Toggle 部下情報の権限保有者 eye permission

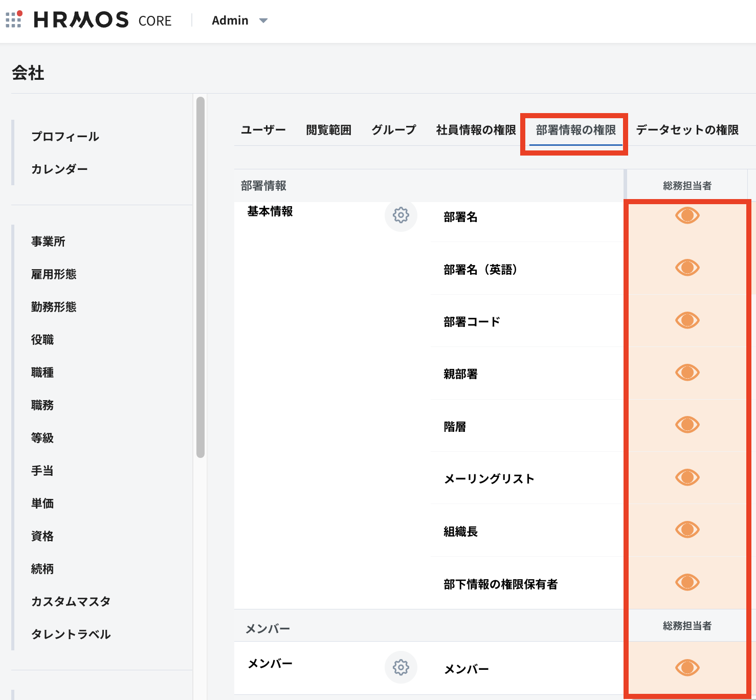[687, 582]
